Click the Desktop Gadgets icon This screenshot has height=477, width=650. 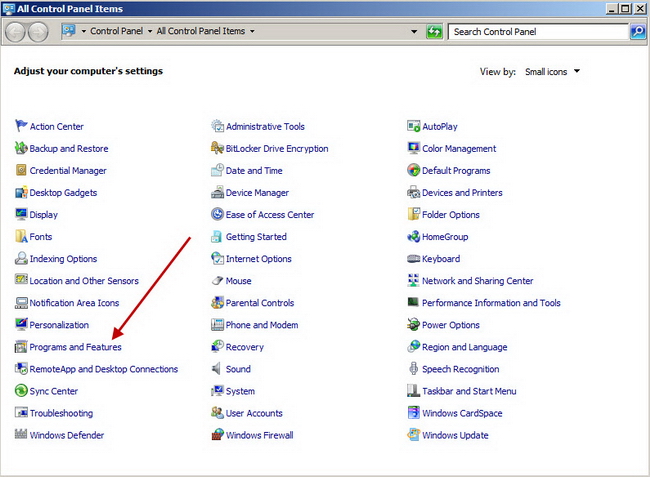[21, 192]
